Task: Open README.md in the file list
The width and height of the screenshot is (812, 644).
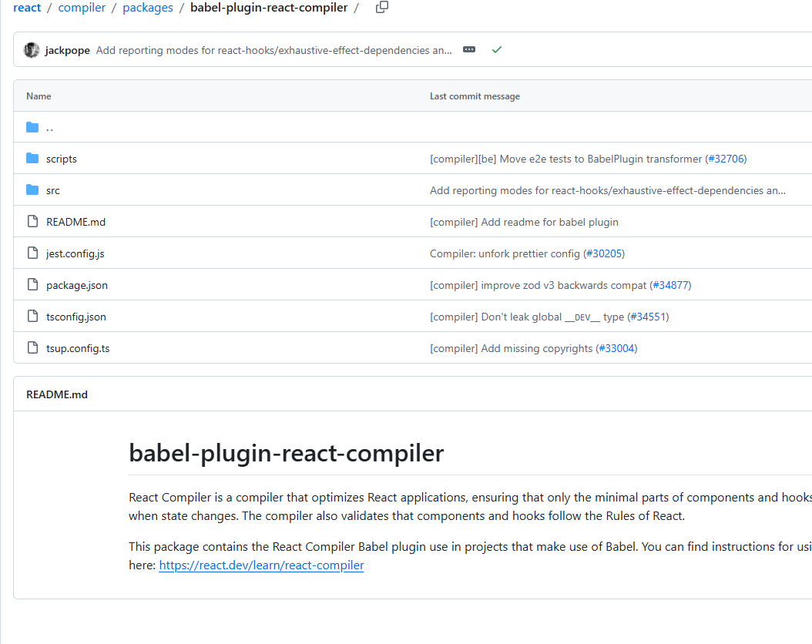Action: pyautogui.click(x=75, y=222)
